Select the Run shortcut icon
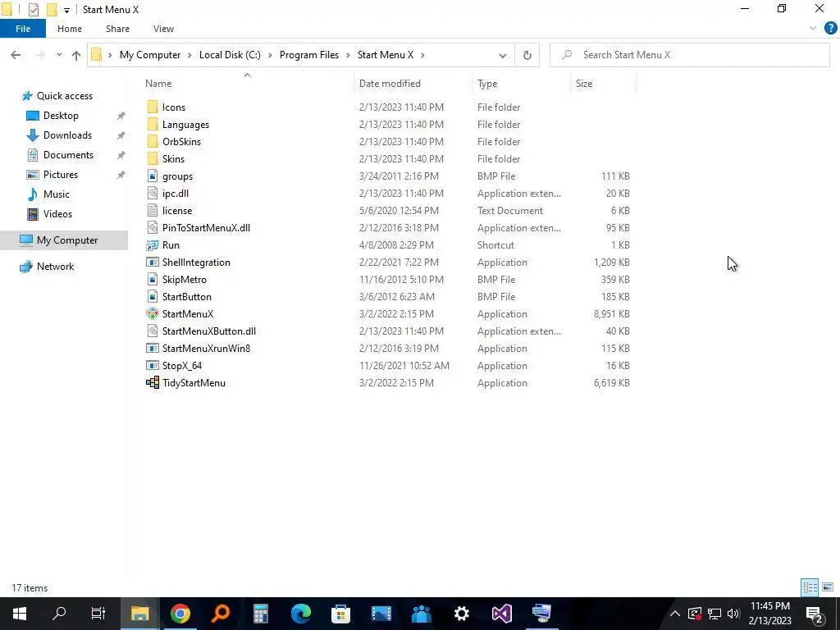The width and height of the screenshot is (840, 630). click(x=153, y=244)
